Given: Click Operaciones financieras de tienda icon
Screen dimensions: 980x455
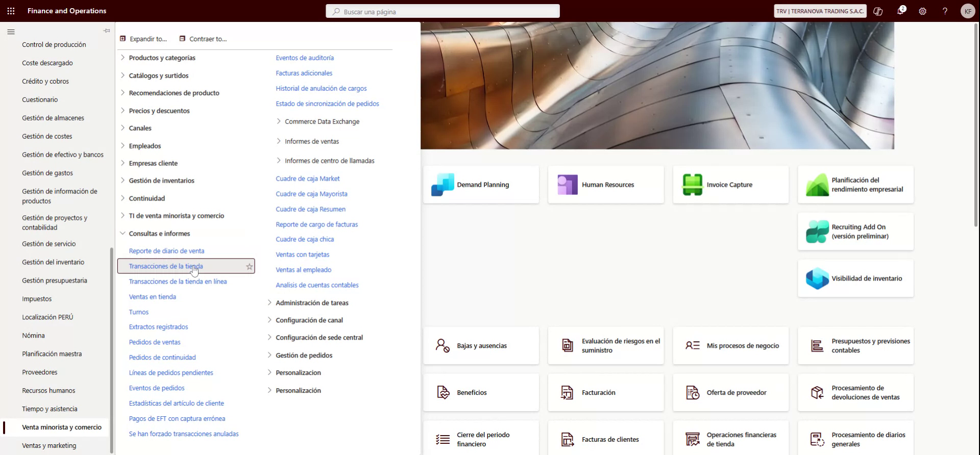Looking at the screenshot, I should tap(693, 440).
